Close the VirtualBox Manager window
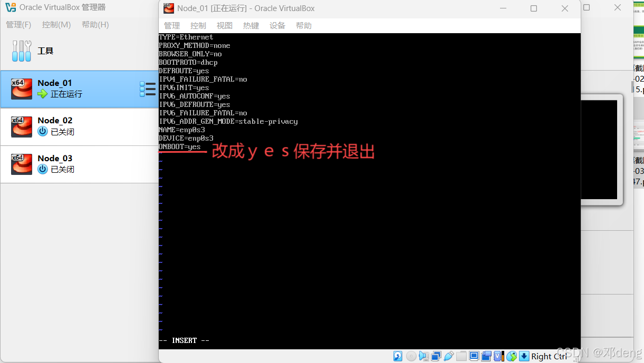644x363 pixels. [x=618, y=7]
